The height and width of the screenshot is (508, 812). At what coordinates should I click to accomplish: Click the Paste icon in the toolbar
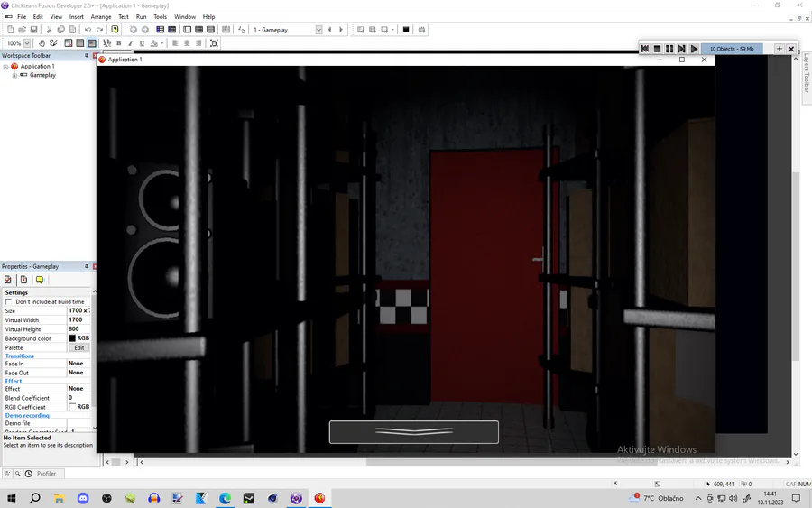pos(72,30)
